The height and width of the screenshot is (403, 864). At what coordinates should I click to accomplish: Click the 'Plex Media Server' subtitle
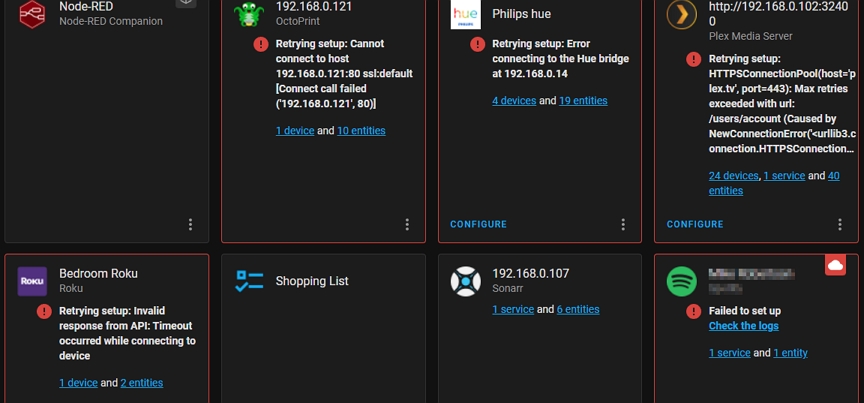750,36
